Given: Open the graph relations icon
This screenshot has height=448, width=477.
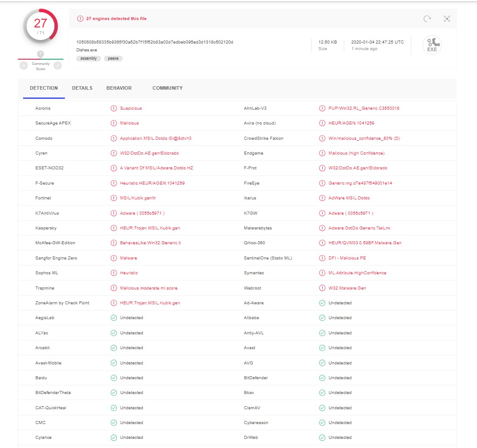Looking at the screenshot, I should (x=447, y=19).
